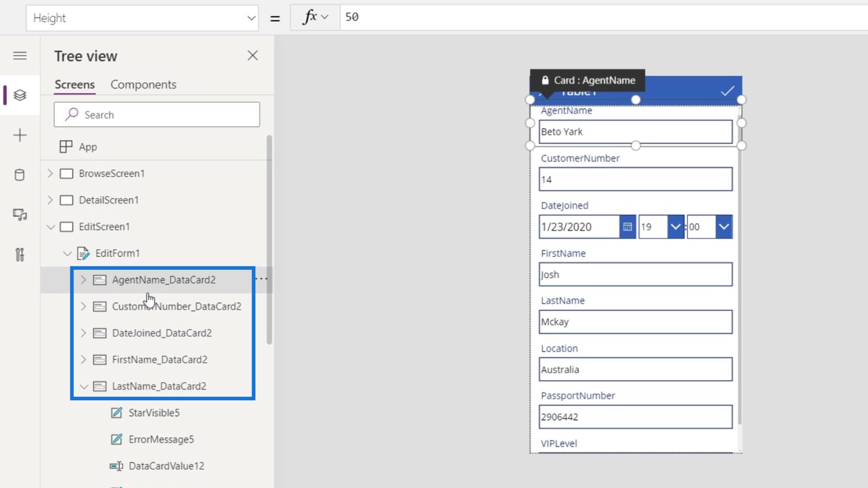Open the Insert plus icon

click(20, 135)
